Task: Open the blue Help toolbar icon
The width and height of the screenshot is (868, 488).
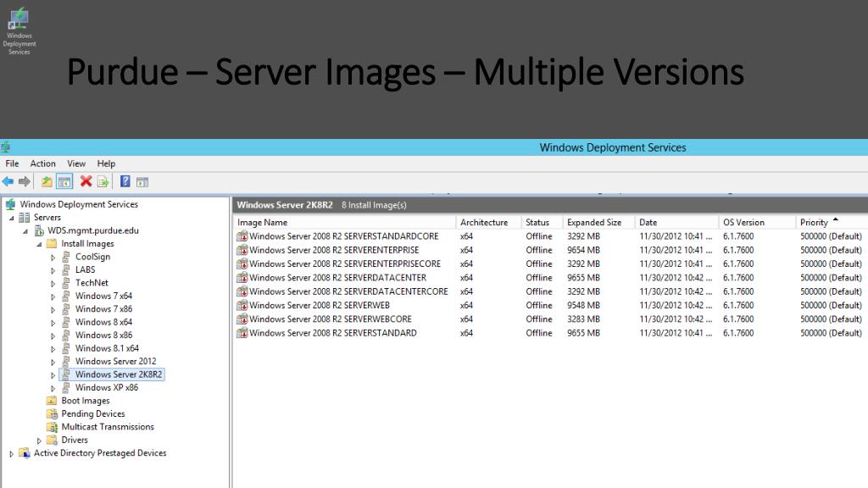Action: [125, 181]
